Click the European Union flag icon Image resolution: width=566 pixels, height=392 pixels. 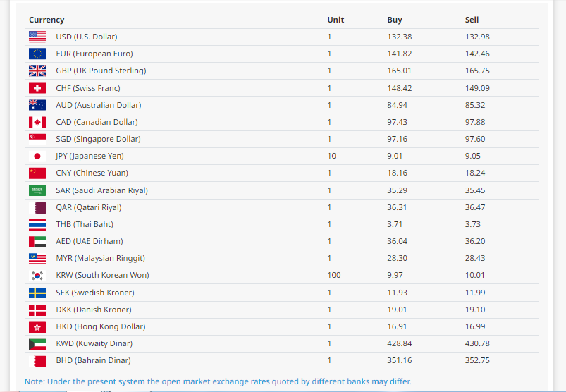[x=37, y=54]
